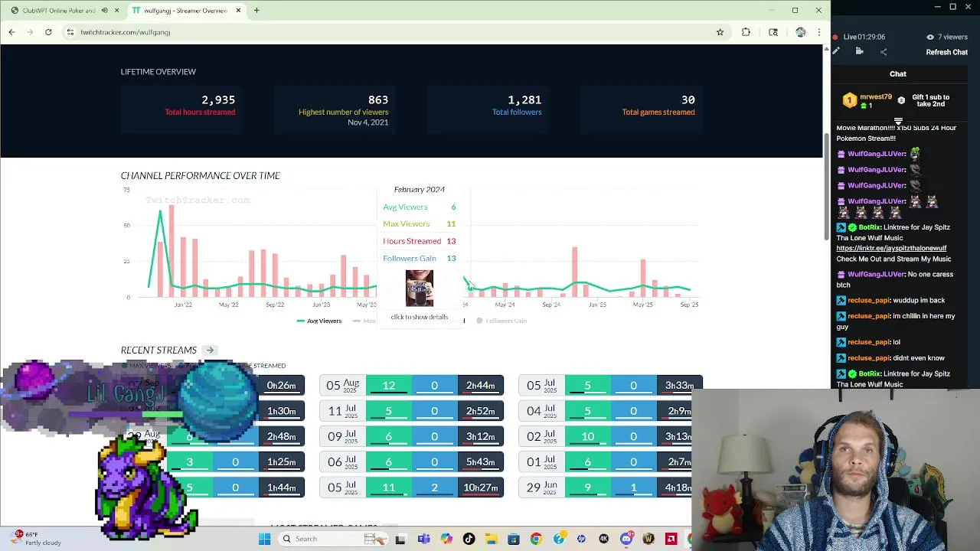Click the 10h27m stream duration cell
The image size is (980, 551).
pos(480,487)
